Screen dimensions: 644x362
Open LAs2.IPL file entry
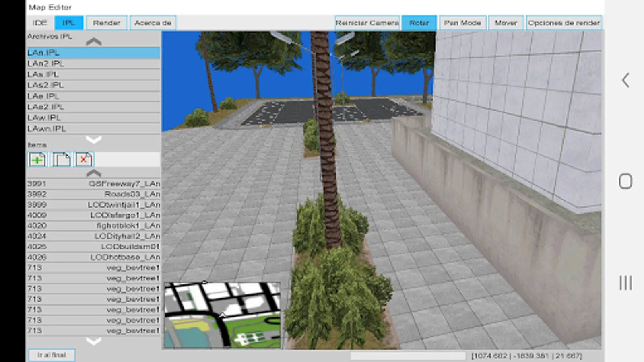(x=93, y=85)
